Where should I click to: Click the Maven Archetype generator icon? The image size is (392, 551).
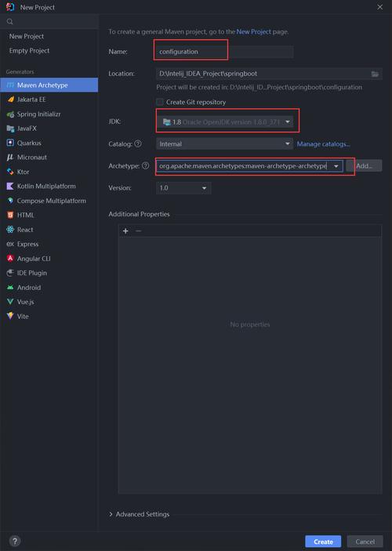click(x=10, y=85)
